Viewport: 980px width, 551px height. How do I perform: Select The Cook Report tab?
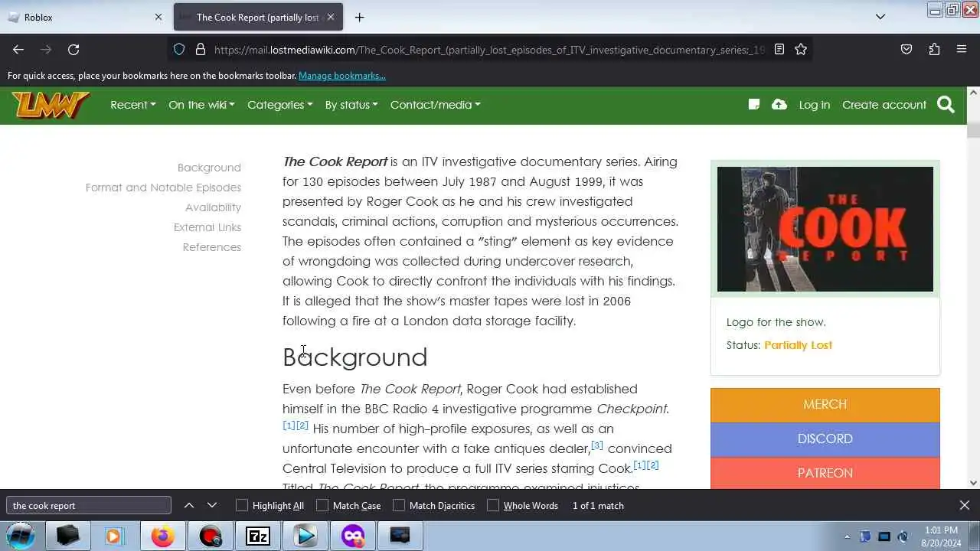click(x=257, y=17)
